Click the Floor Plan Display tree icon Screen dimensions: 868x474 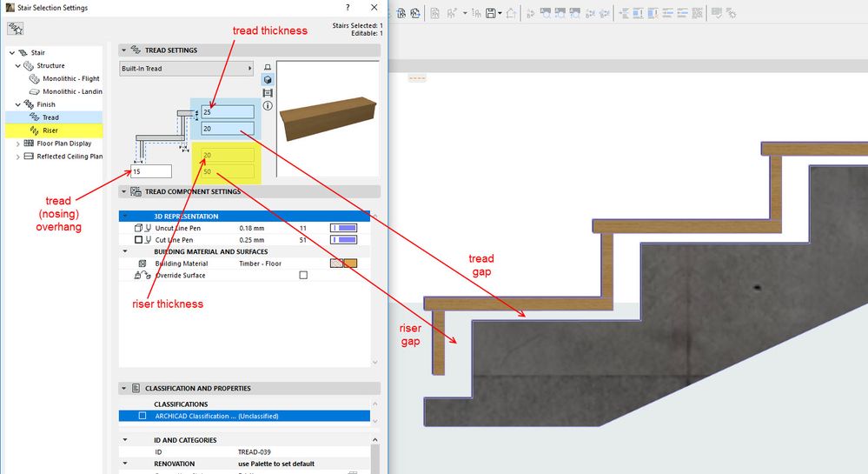coord(29,143)
